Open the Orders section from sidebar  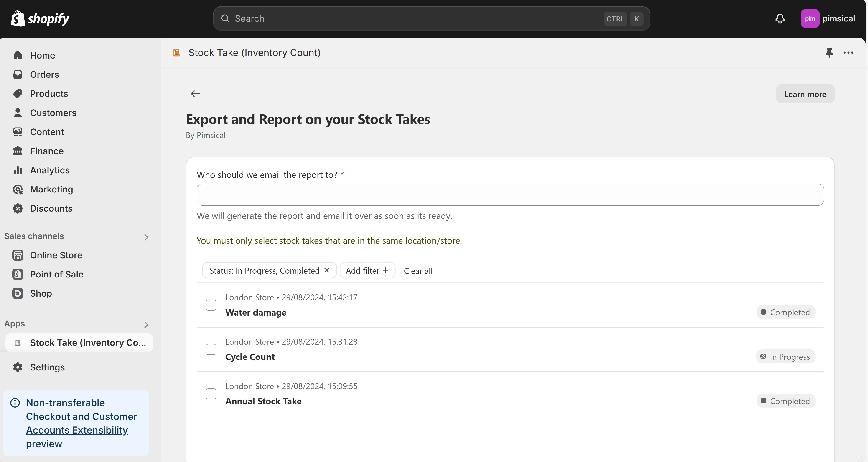tap(44, 74)
